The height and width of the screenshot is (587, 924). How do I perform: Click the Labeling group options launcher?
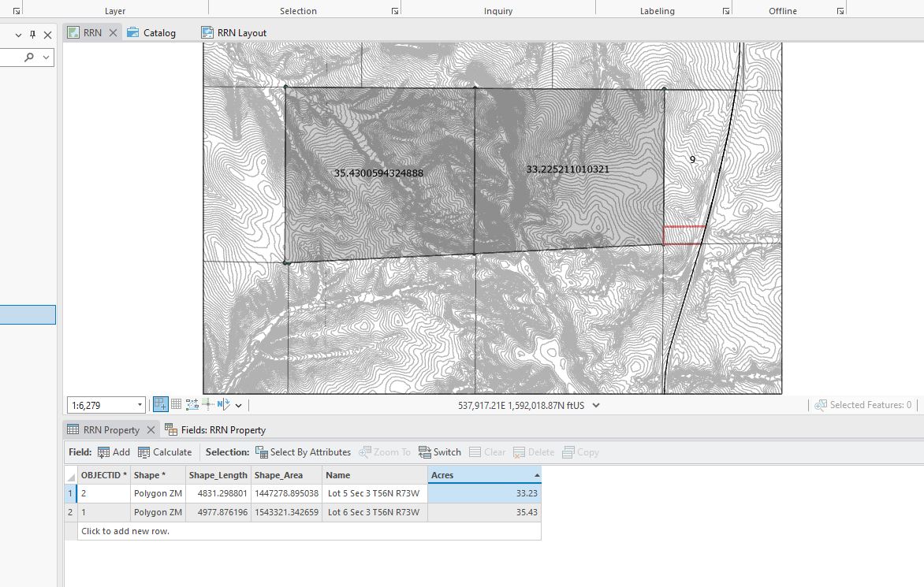point(725,9)
